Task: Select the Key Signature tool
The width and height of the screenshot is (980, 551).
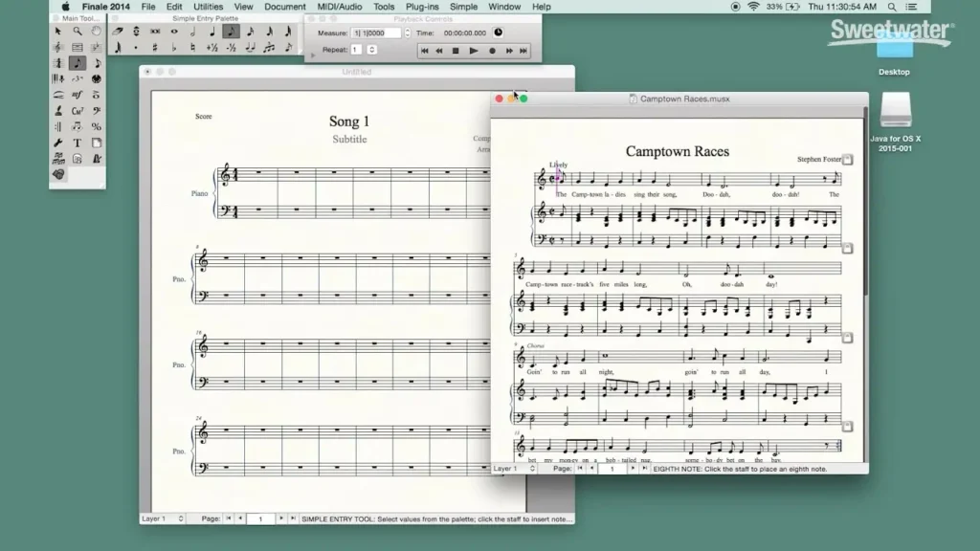Action: click(x=97, y=48)
